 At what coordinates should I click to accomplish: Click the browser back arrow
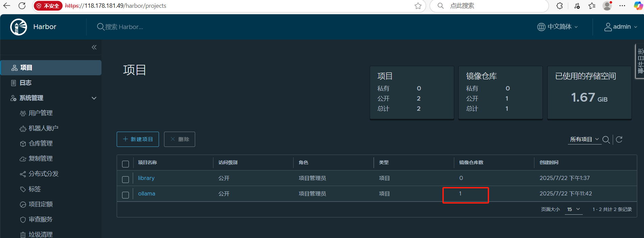coord(6,6)
